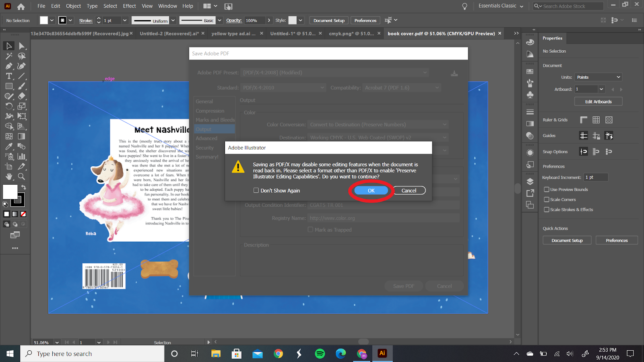This screenshot has width=644, height=362.
Task: Check Mark as Trapped in PDF dialog
Action: (310, 230)
